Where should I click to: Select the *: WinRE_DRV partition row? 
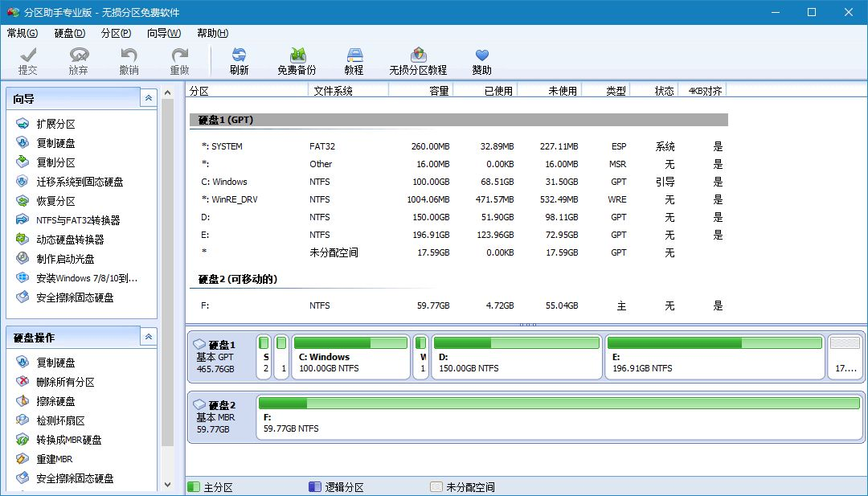pyautogui.click(x=458, y=199)
